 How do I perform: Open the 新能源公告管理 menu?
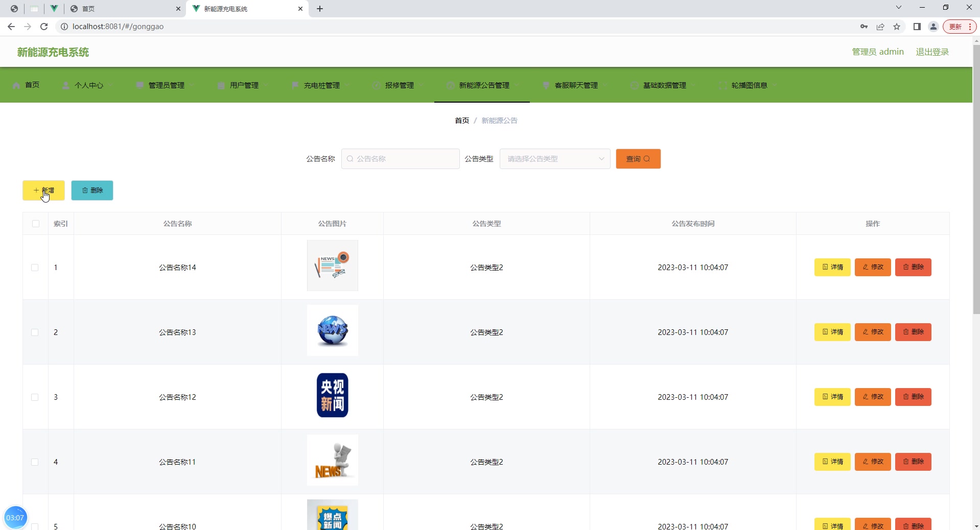482,85
